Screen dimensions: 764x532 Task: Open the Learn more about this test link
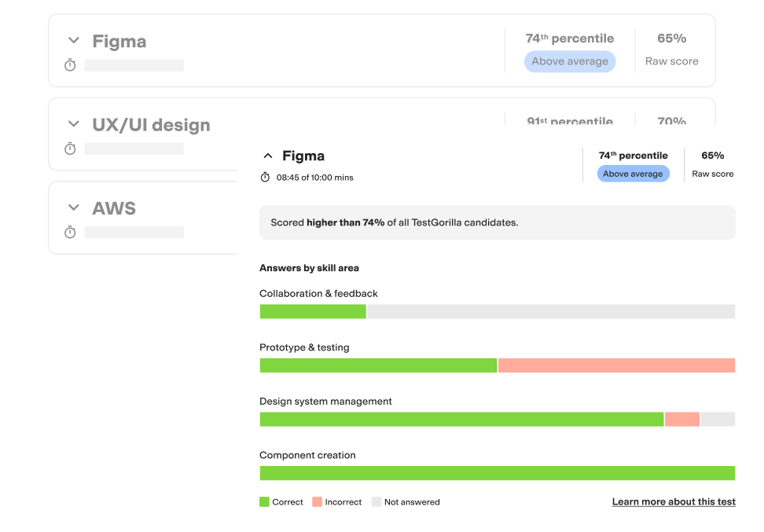[674, 502]
